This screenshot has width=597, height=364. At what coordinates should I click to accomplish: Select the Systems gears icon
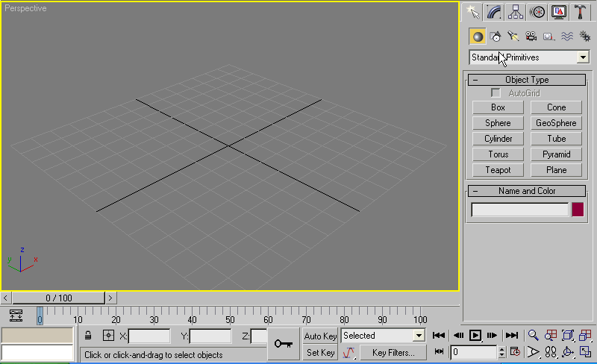point(584,37)
